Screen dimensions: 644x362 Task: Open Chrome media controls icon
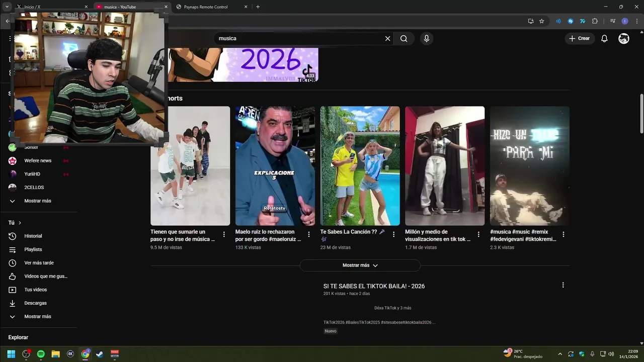point(612,21)
